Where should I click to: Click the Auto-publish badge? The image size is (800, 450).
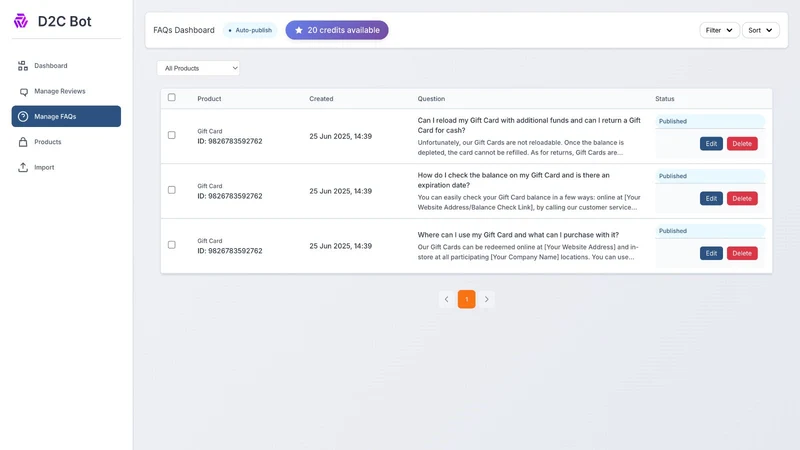click(250, 30)
